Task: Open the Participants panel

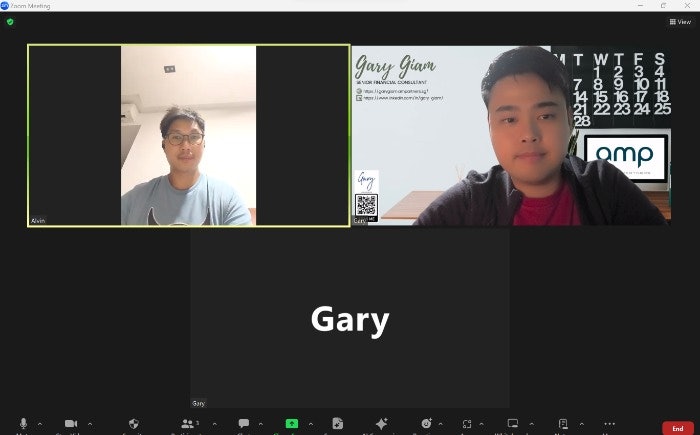Action: 187,424
